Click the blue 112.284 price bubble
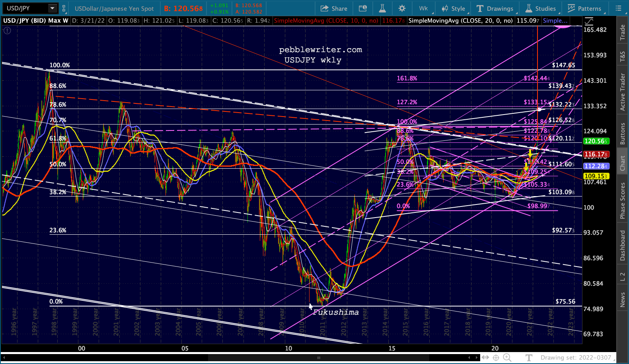The image size is (629, 364). click(x=596, y=166)
